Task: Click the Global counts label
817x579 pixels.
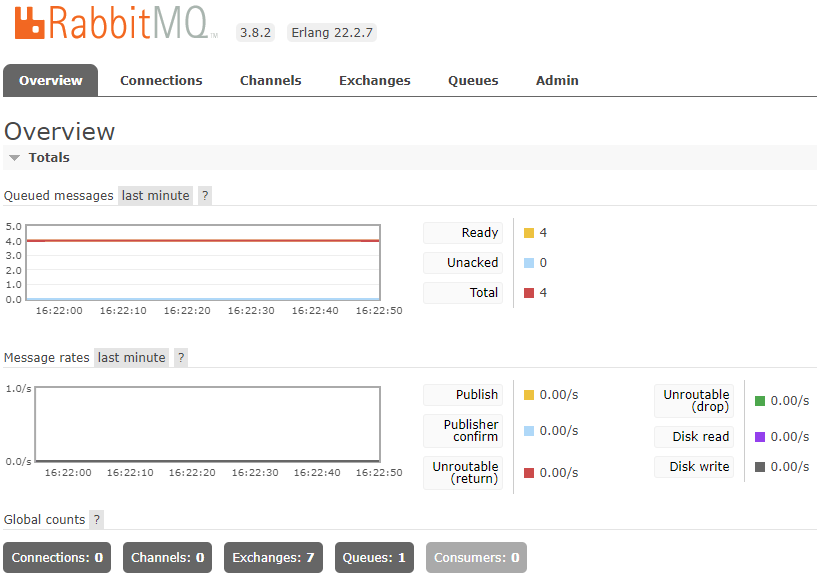Action: click(44, 520)
